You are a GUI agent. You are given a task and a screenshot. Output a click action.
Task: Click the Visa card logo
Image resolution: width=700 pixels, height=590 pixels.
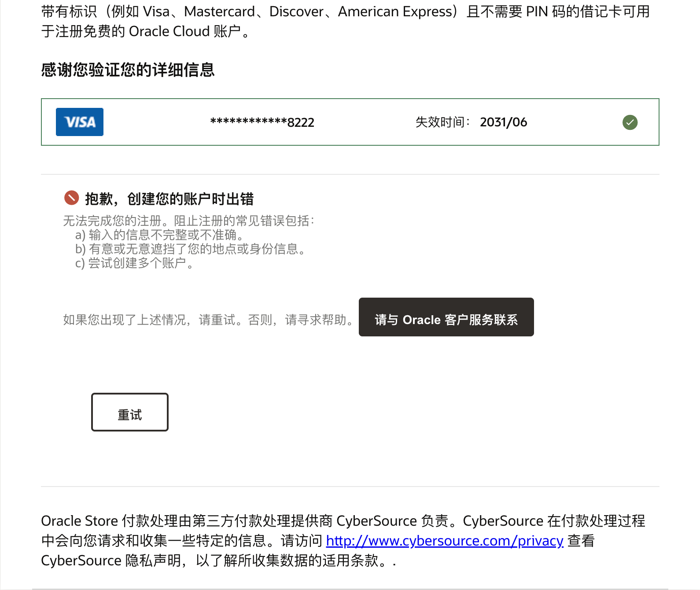pyautogui.click(x=80, y=122)
